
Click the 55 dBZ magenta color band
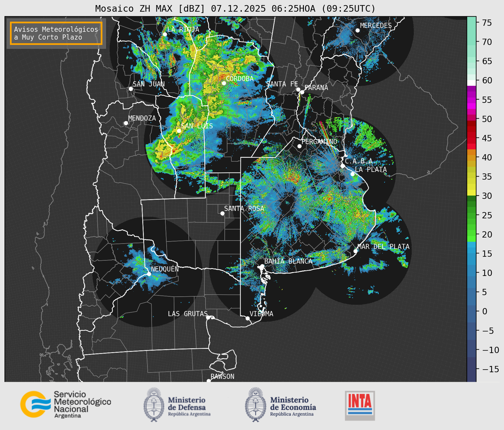(x=471, y=100)
